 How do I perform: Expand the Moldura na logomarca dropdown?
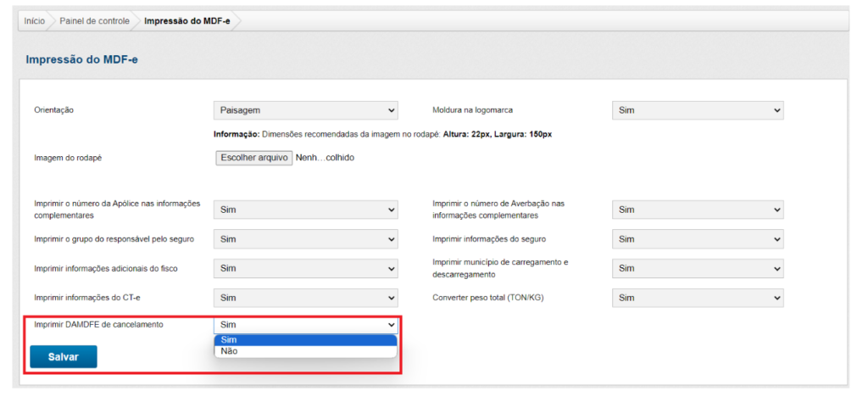(x=697, y=110)
